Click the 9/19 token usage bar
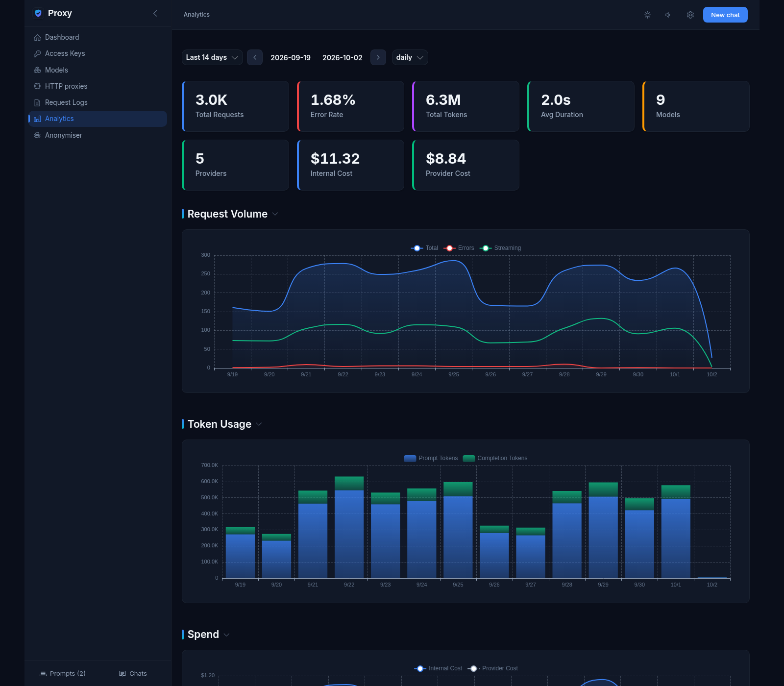Image resolution: width=784 pixels, height=686 pixels. pos(240,553)
